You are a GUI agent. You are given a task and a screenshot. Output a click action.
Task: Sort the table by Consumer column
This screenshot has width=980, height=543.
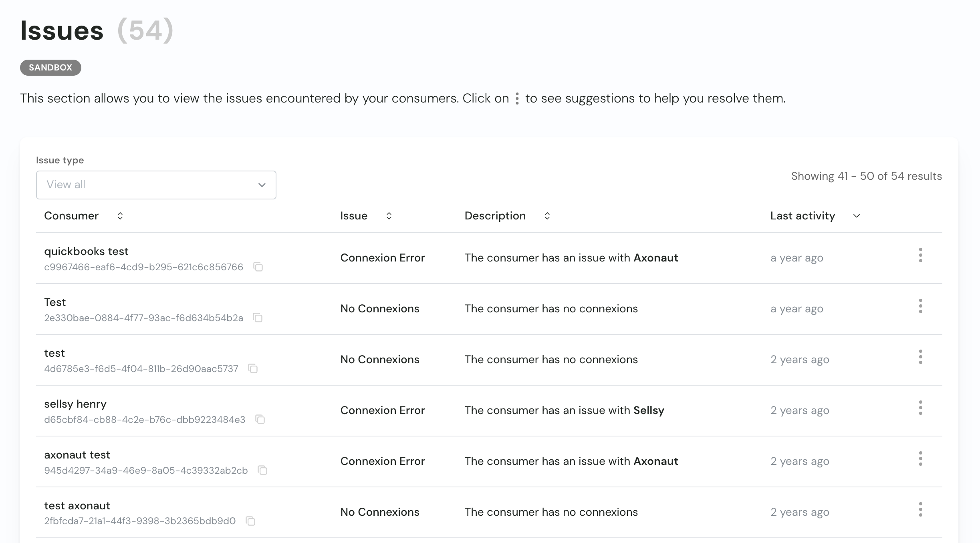coord(120,216)
